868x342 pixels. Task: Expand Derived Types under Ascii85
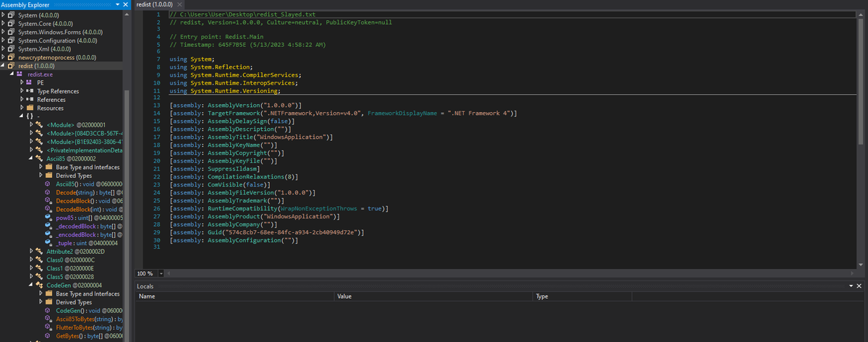[x=39, y=176]
